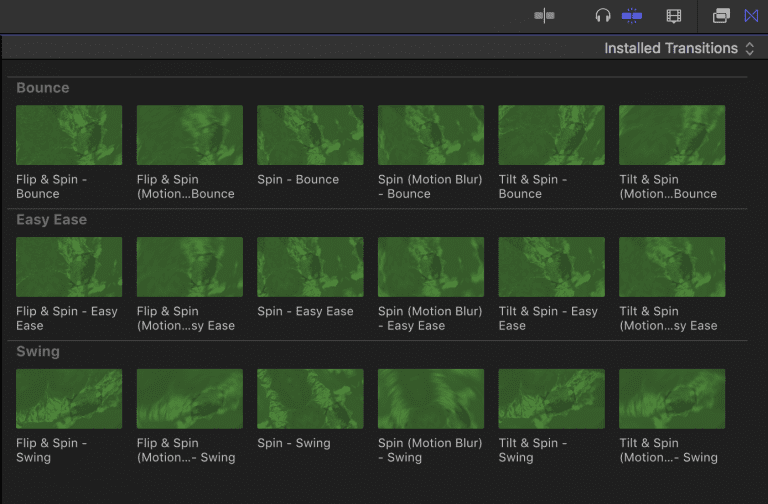
Task: Show the Effects browser icon
Action: point(721,16)
